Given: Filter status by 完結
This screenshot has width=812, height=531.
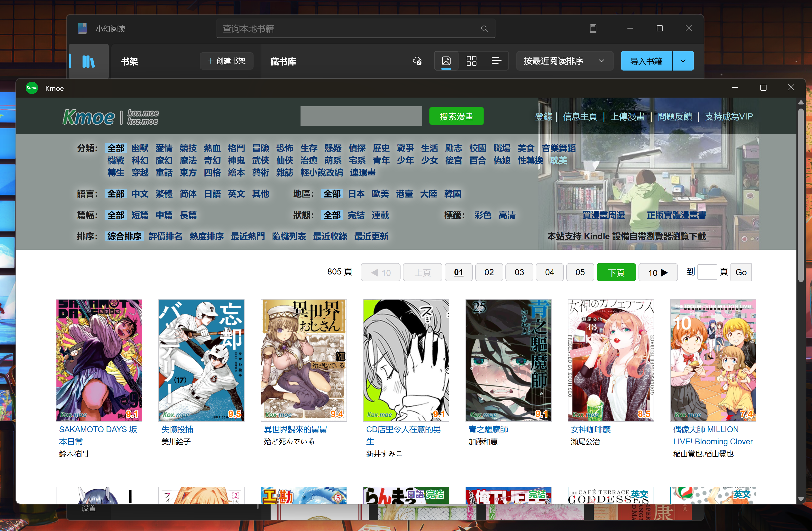Looking at the screenshot, I should pos(356,215).
